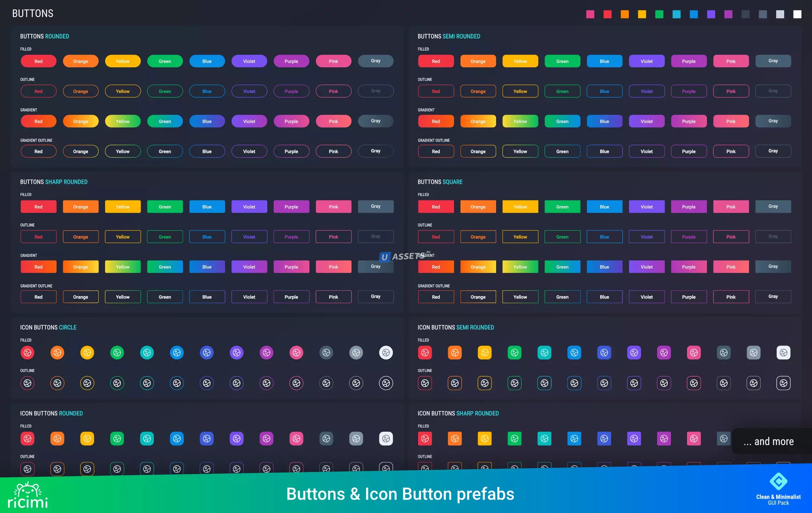Image resolution: width=812 pixels, height=513 pixels.
Task: Click the yellow filled circle icon button
Action: pyautogui.click(x=87, y=353)
